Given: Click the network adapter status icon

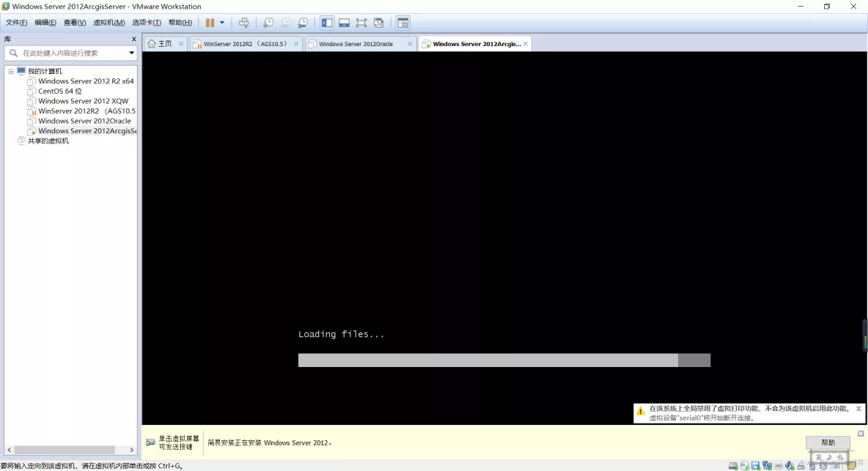Looking at the screenshot, I should pos(767,465).
